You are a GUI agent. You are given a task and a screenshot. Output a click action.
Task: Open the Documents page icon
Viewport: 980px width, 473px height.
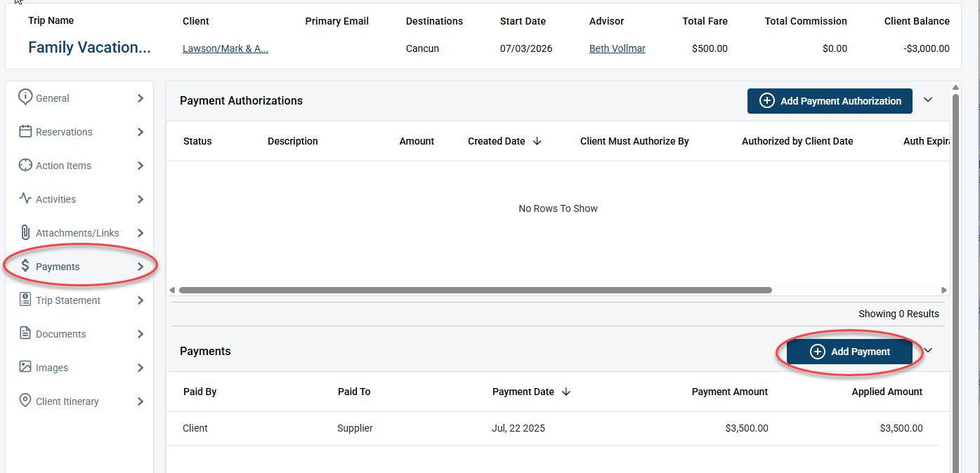pos(25,333)
